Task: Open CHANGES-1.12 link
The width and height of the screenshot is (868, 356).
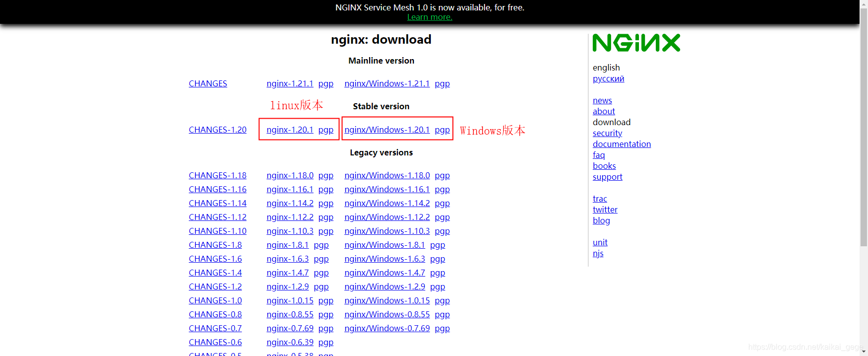Action: [218, 217]
